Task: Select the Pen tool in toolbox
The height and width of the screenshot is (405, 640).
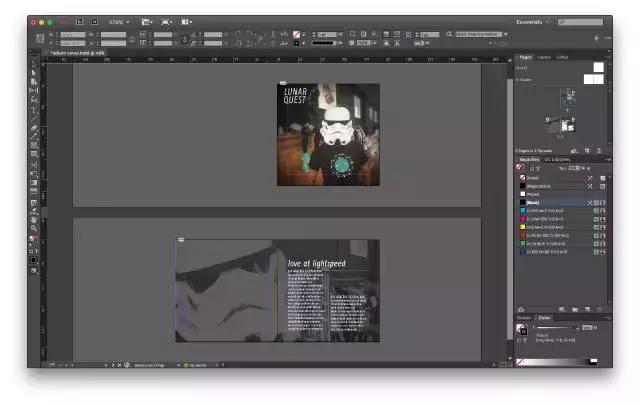Action: 34,128
